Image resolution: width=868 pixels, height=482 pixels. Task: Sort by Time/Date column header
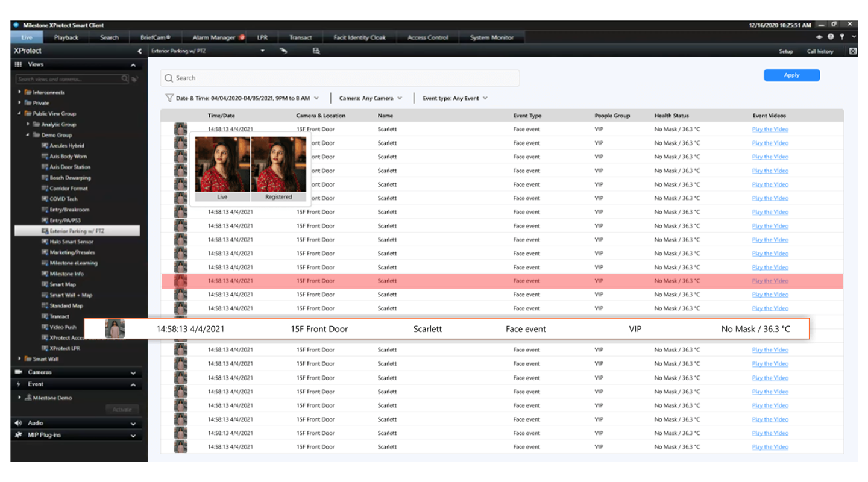pyautogui.click(x=221, y=116)
